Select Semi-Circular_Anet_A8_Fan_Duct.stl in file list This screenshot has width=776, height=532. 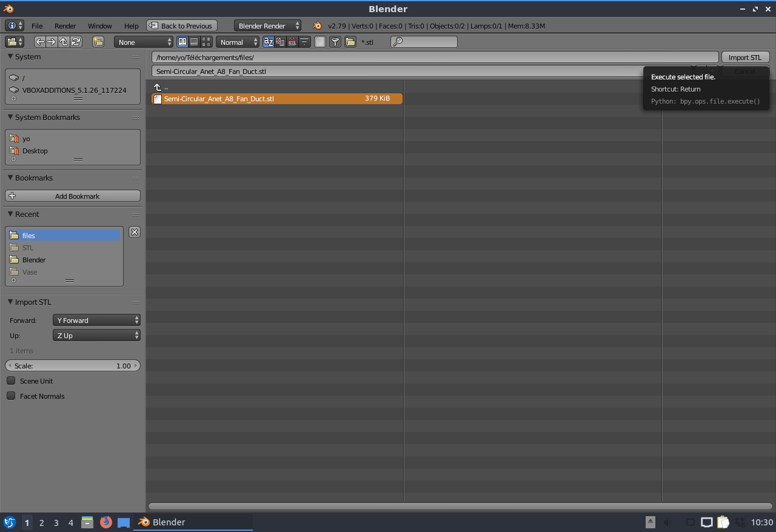(x=277, y=98)
